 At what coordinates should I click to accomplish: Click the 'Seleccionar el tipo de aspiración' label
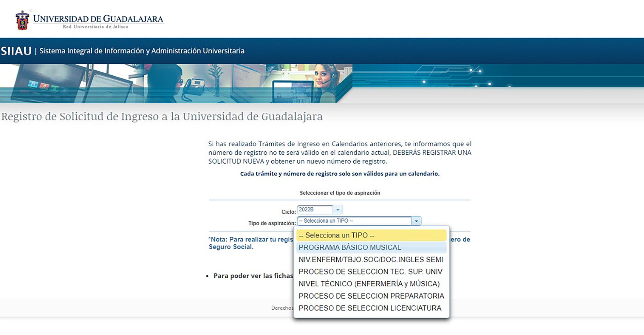340,193
